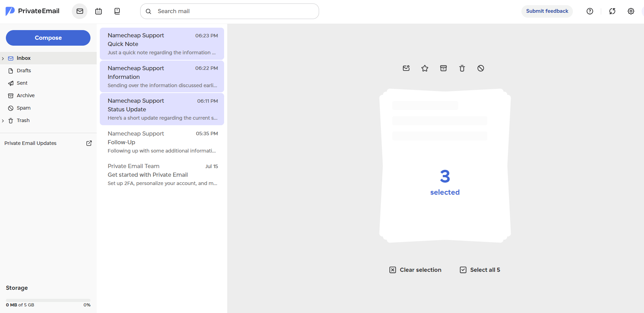Click the Compose button
The height and width of the screenshot is (313, 644).
[48, 38]
